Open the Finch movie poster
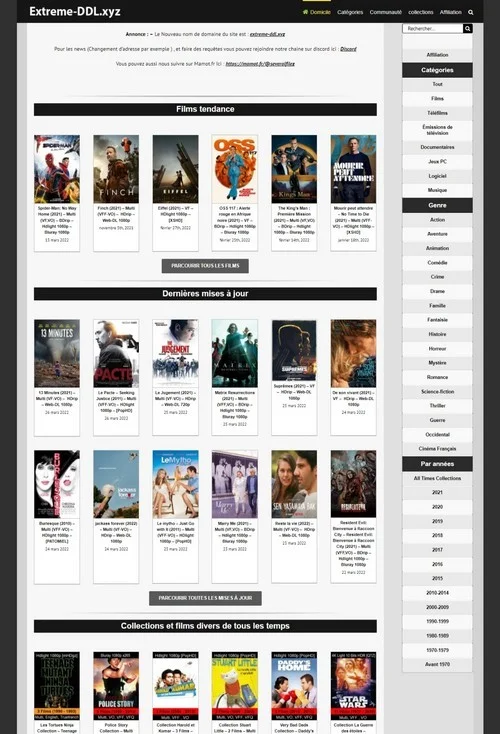The image size is (500, 734). [116, 169]
